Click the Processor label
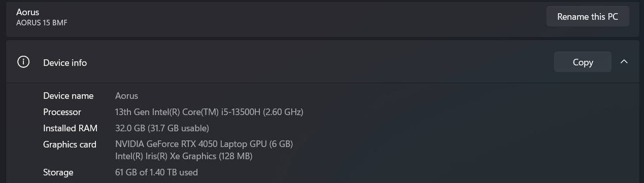Viewport: 644px width, 183px height. [x=62, y=112]
